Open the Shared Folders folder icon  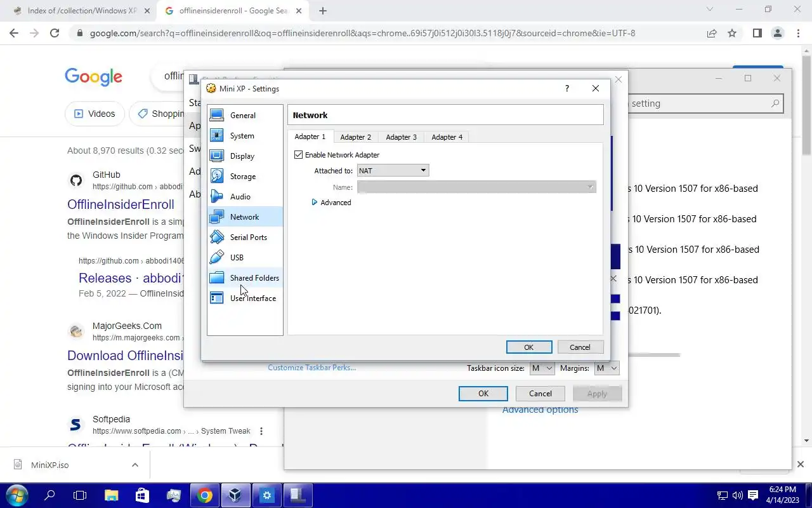217,278
